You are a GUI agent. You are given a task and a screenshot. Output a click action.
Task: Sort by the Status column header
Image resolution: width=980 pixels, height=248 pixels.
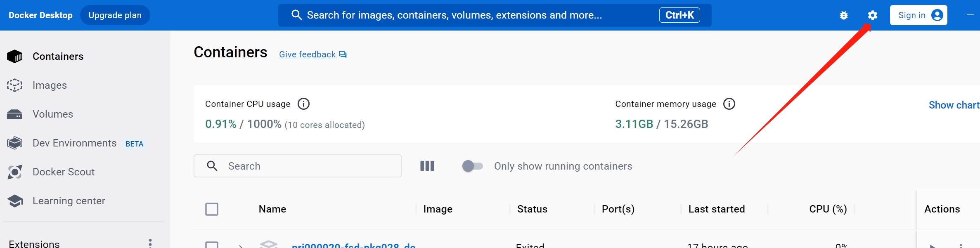tap(533, 209)
